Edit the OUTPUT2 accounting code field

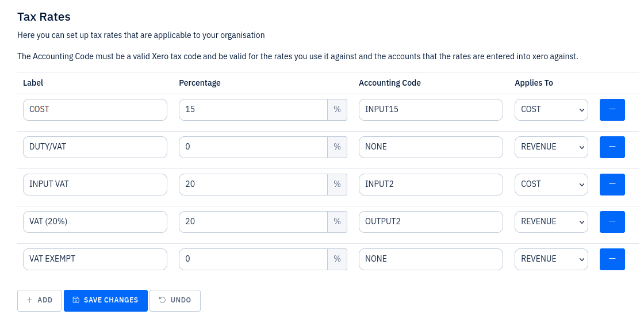click(431, 222)
